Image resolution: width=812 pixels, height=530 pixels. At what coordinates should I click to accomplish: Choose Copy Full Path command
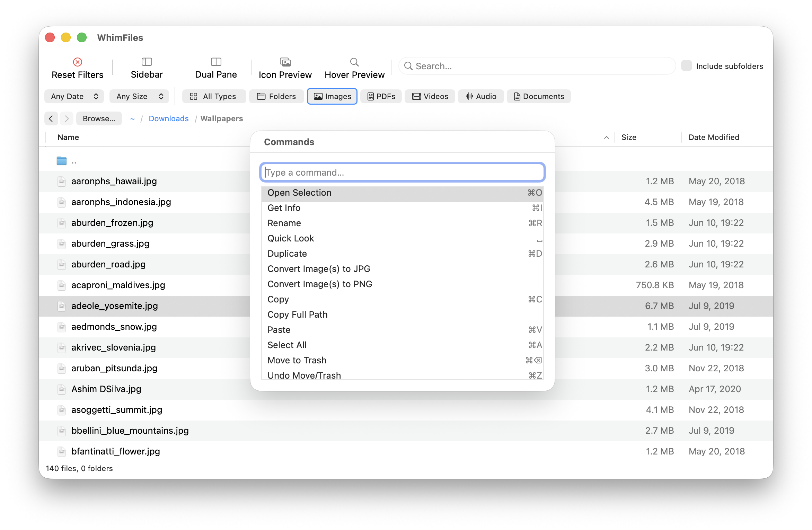403,315
